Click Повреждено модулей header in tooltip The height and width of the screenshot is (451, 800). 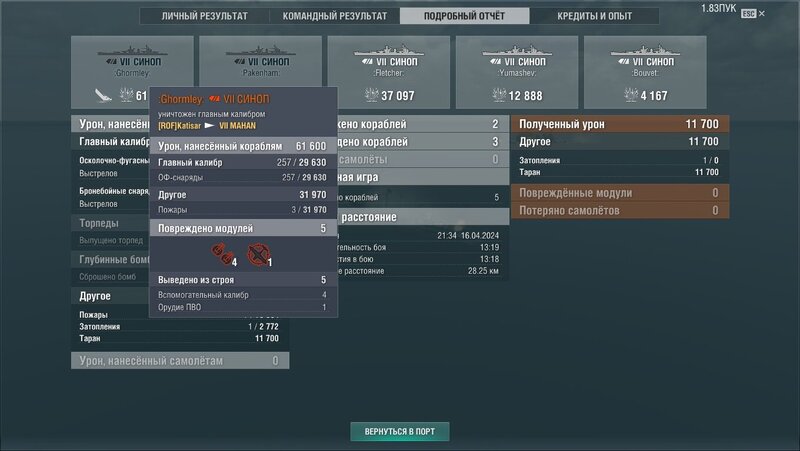[243, 228]
